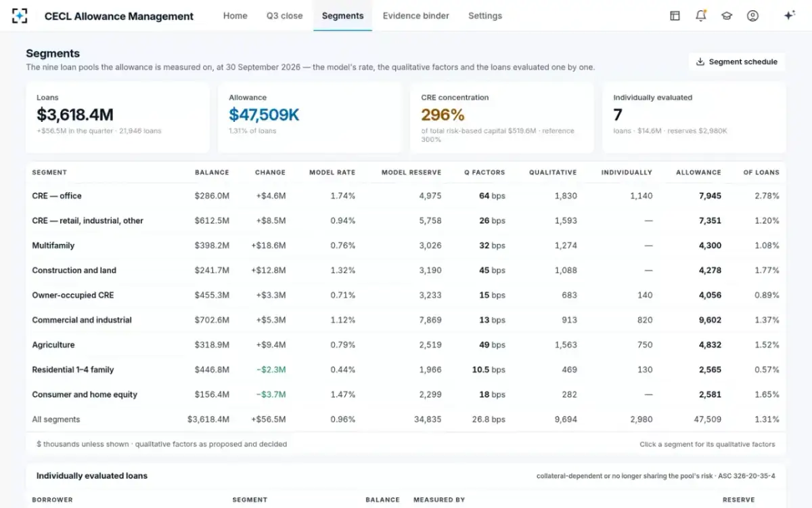
Task: Click the ASC 326-20-35-4 reference text
Action: [746, 476]
